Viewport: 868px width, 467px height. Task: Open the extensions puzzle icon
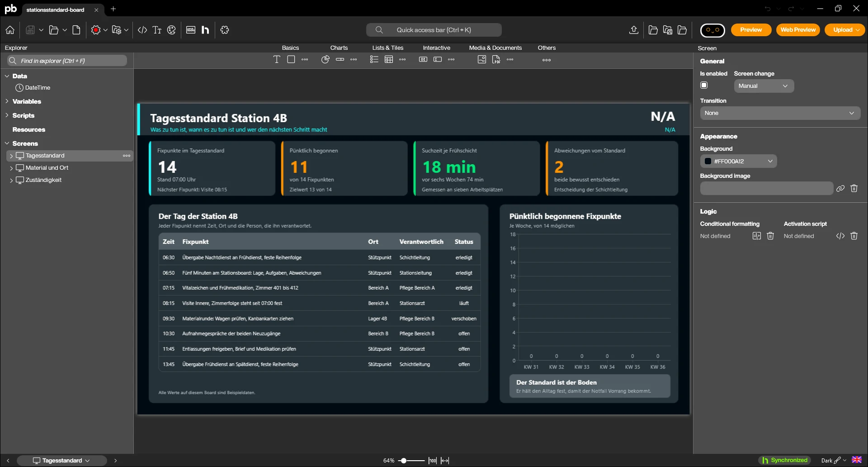tap(225, 30)
